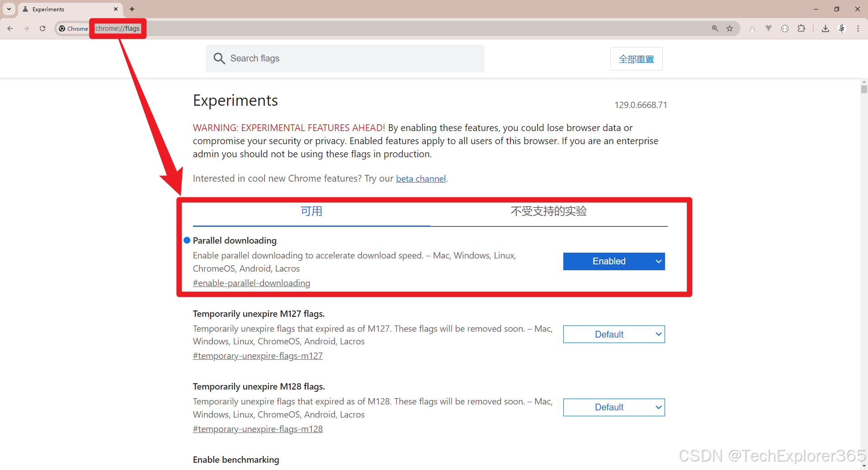Screen dimensions: 868x470
Task: Open the beta channel link
Action: [x=421, y=179]
